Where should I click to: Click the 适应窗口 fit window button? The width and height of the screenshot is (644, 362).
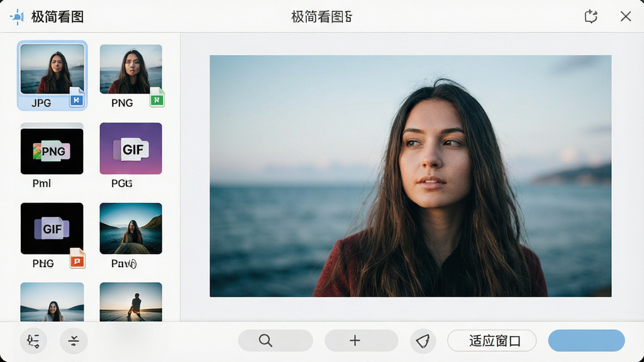[492, 341]
